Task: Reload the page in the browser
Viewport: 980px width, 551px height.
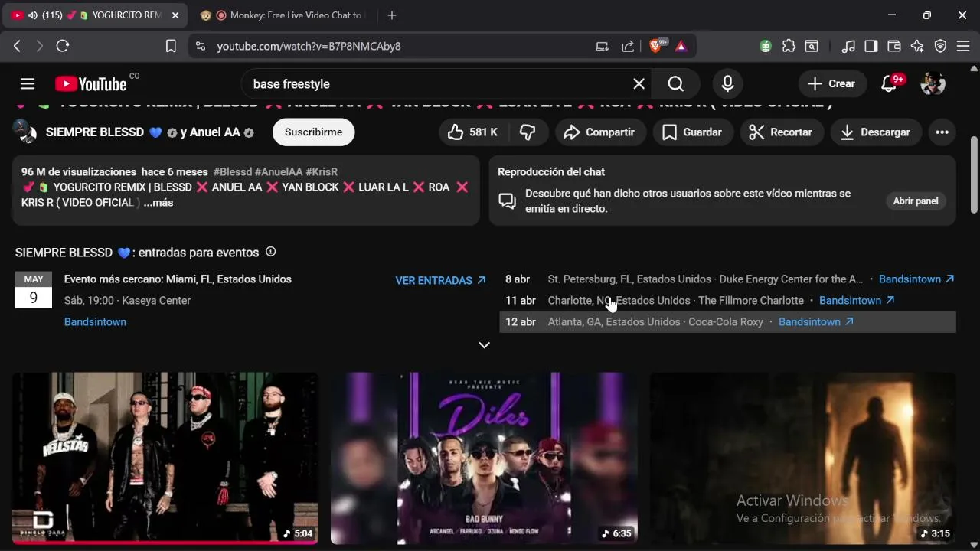Action: (x=63, y=46)
